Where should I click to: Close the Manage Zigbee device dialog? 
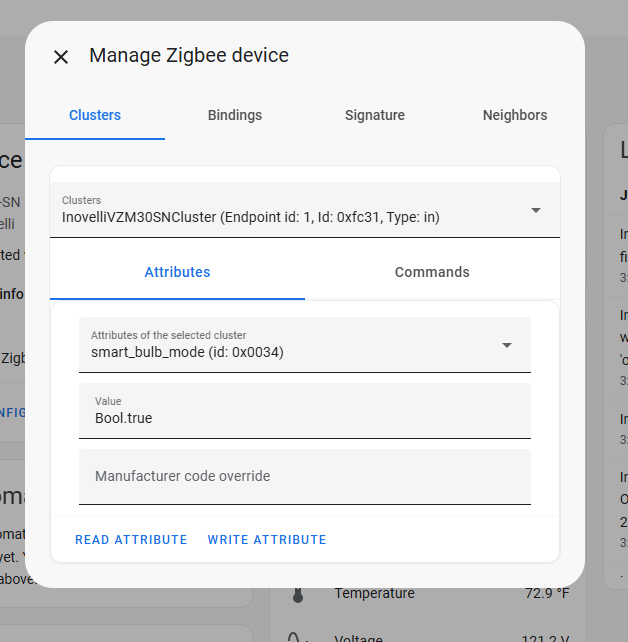click(x=61, y=57)
